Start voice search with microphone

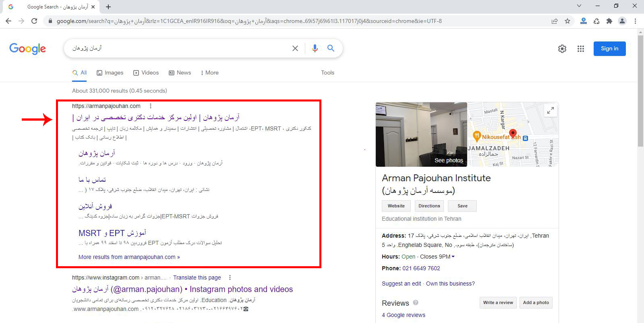(315, 48)
